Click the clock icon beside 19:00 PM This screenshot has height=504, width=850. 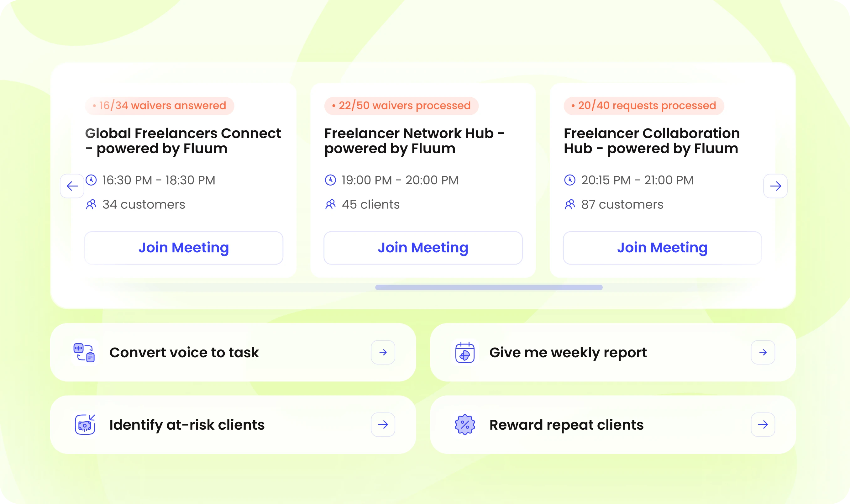330,180
